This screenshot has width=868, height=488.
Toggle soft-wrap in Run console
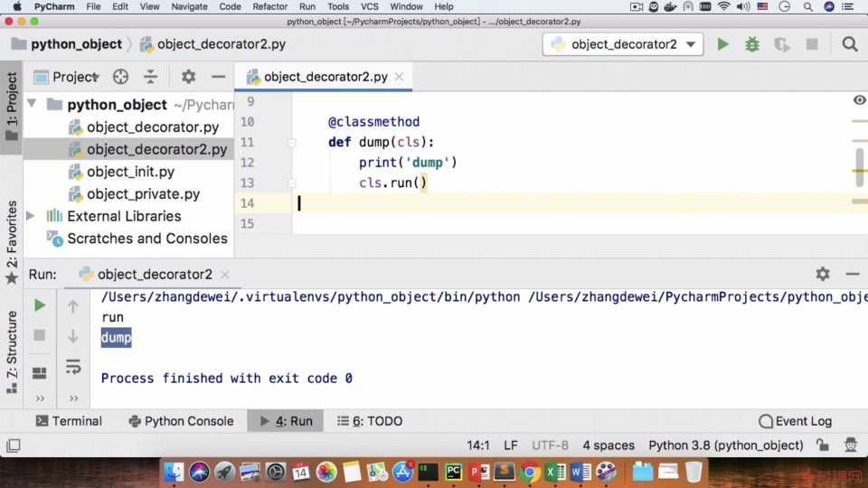[x=73, y=366]
